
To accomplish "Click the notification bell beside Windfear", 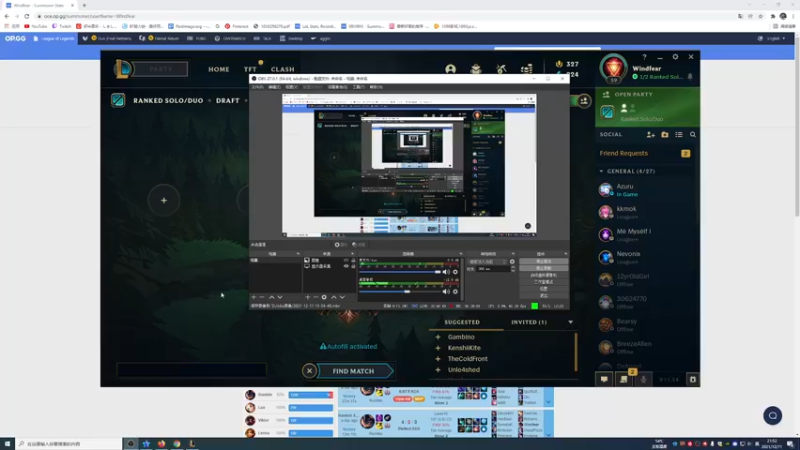I will (690, 77).
